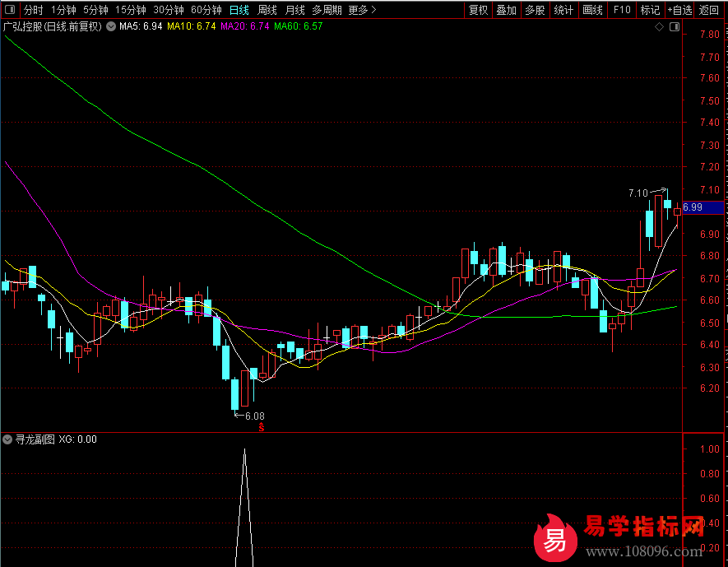The height and width of the screenshot is (567, 728).
Task: Toggle 多股 multi-stock view
Action: coord(535,11)
